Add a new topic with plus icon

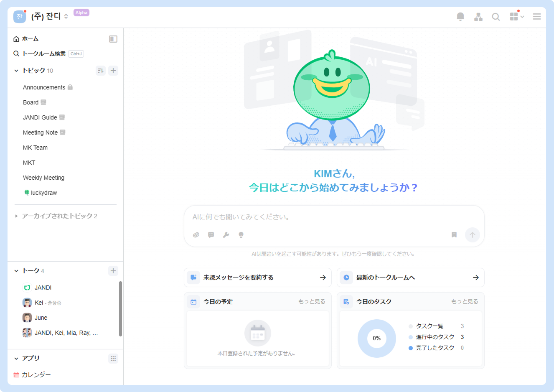(113, 71)
